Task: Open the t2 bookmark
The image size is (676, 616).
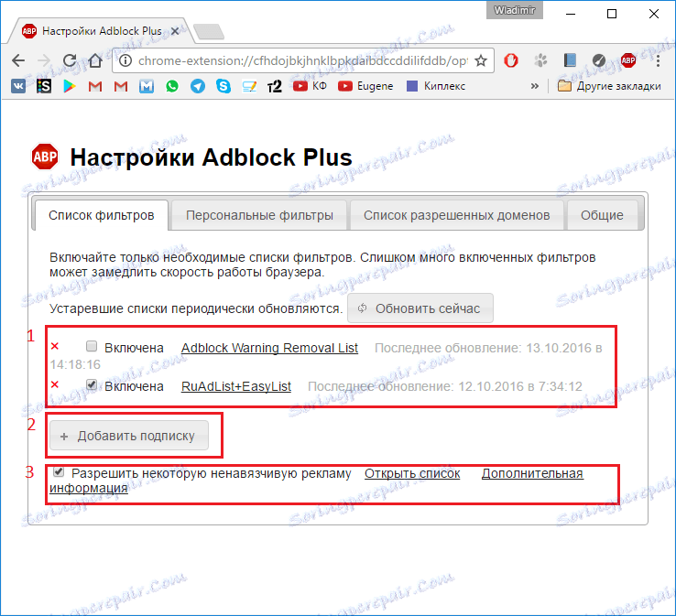Action: click(x=274, y=86)
